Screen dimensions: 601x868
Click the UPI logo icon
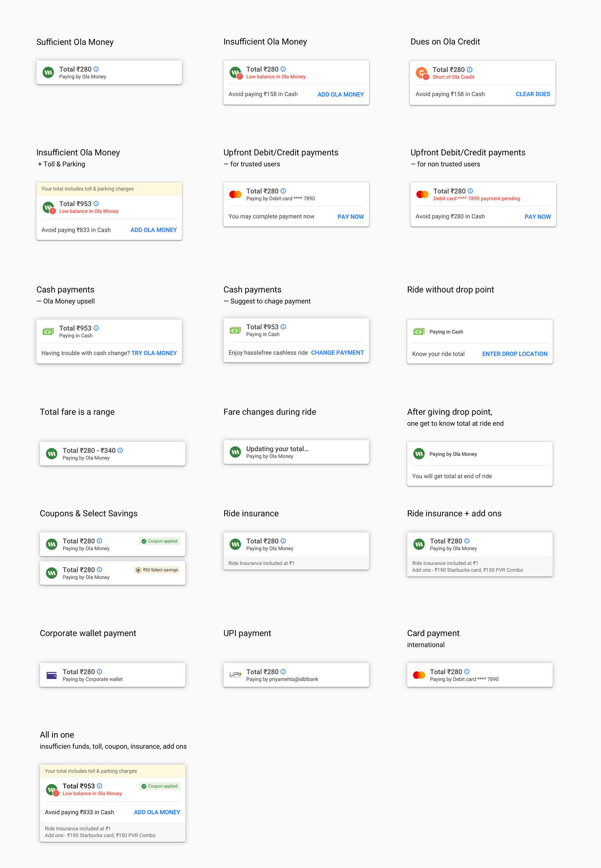click(x=235, y=675)
